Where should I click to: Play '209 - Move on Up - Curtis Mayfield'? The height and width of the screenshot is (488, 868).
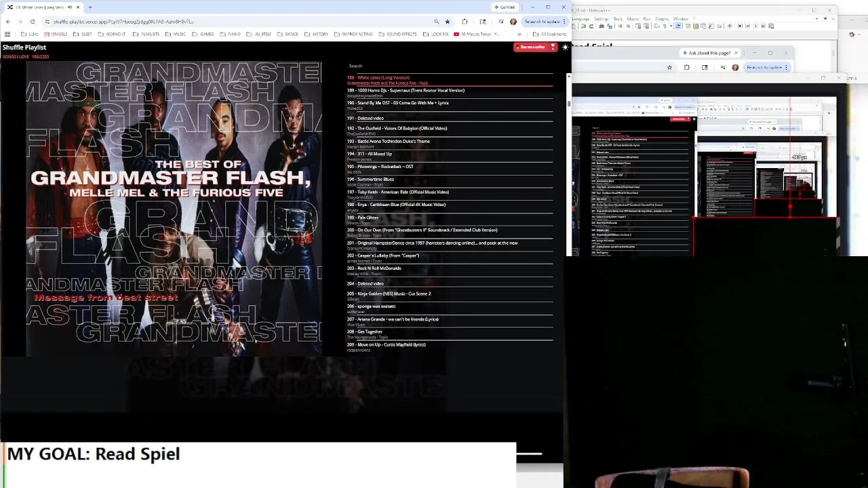pyautogui.click(x=450, y=347)
